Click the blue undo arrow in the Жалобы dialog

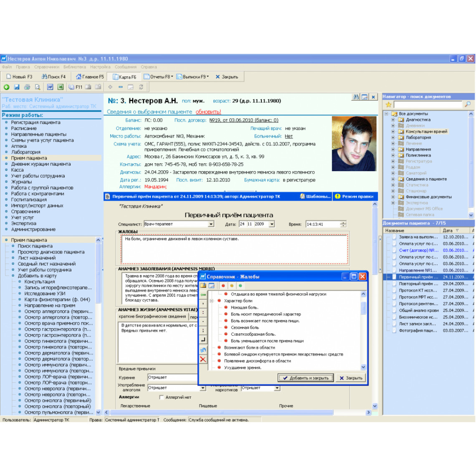[203, 350]
